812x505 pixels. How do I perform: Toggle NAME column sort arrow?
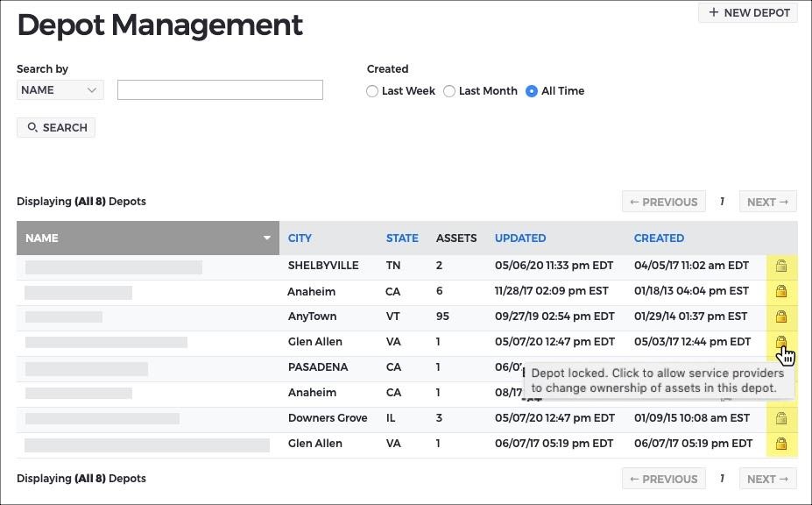[x=266, y=238]
